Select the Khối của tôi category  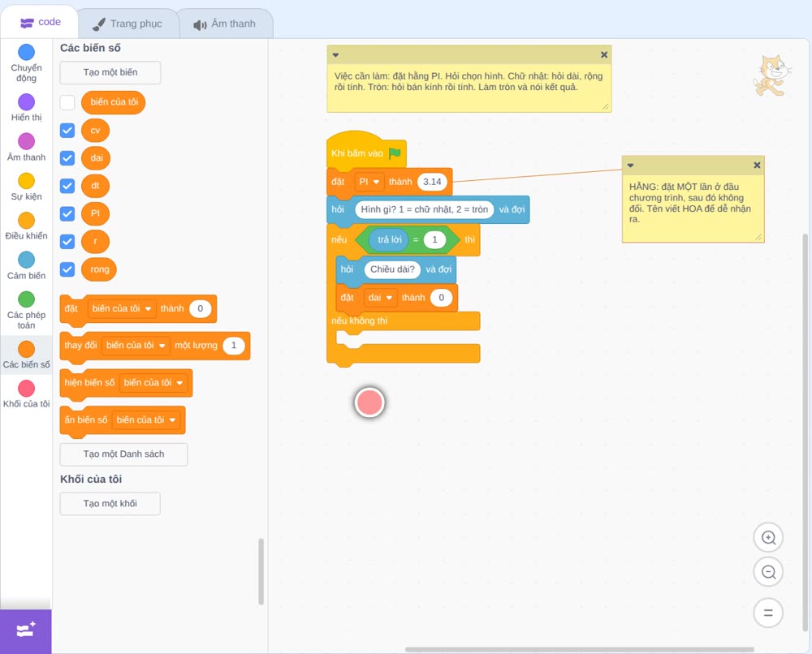(x=27, y=394)
